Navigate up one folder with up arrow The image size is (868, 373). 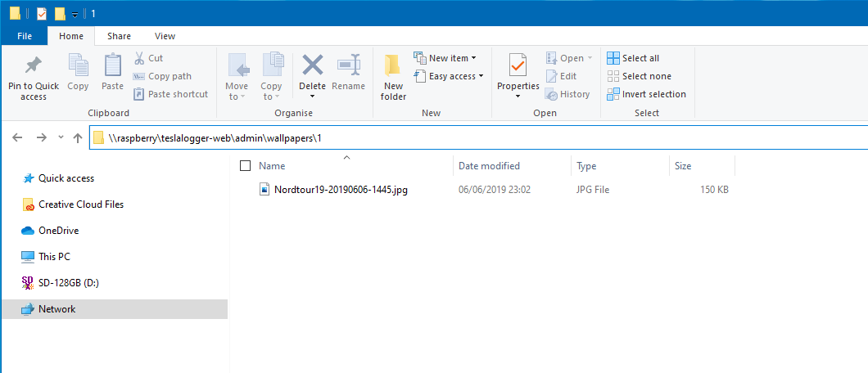click(78, 138)
